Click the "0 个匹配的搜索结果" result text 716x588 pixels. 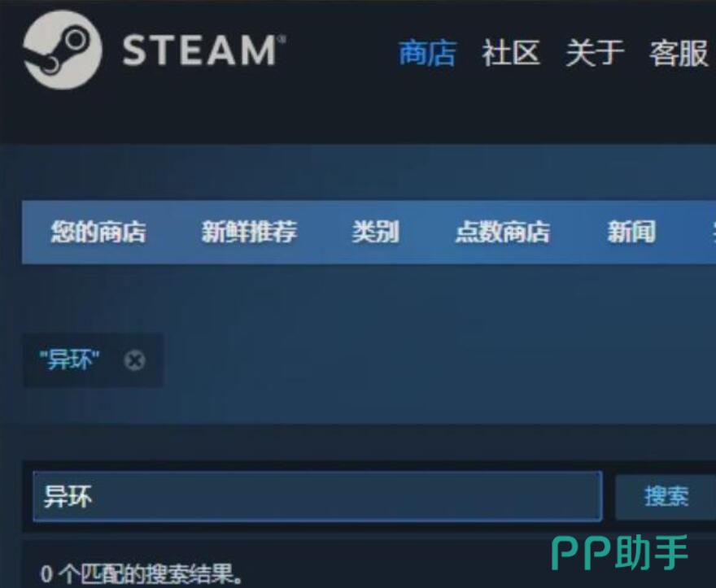click(x=142, y=574)
